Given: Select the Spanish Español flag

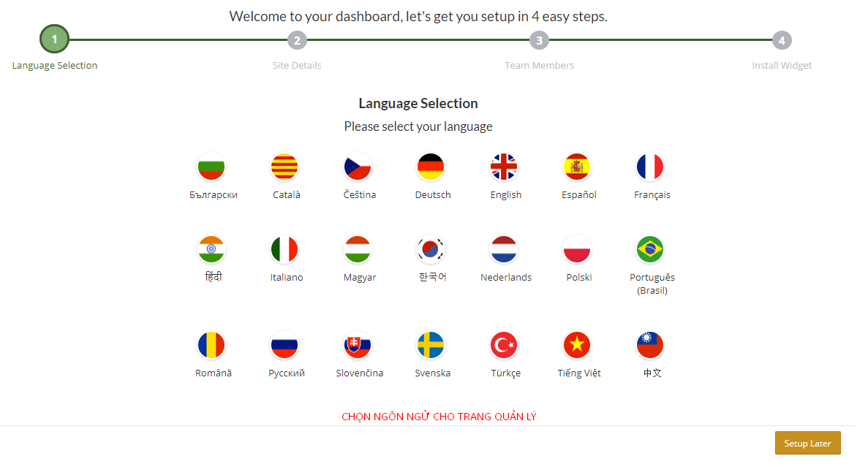Looking at the screenshot, I should point(576,167).
